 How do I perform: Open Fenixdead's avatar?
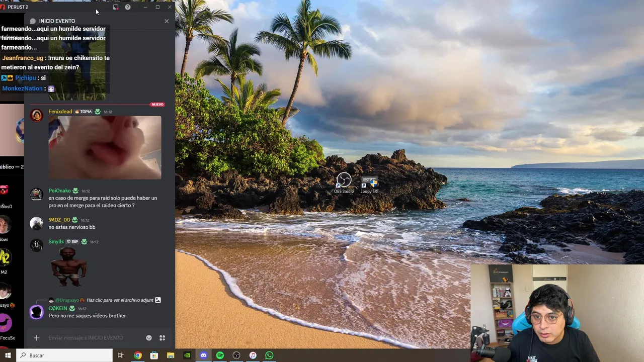point(36,115)
